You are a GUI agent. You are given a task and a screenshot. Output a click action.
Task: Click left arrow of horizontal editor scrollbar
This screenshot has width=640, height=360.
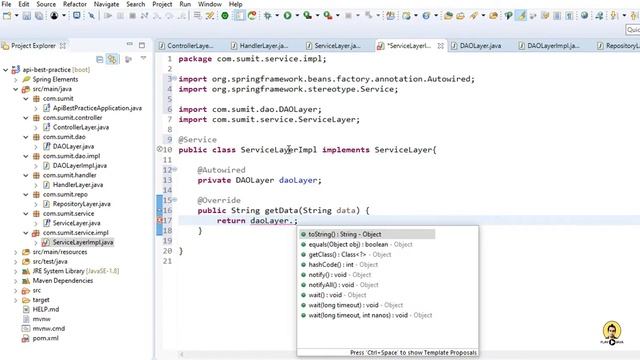182,354
